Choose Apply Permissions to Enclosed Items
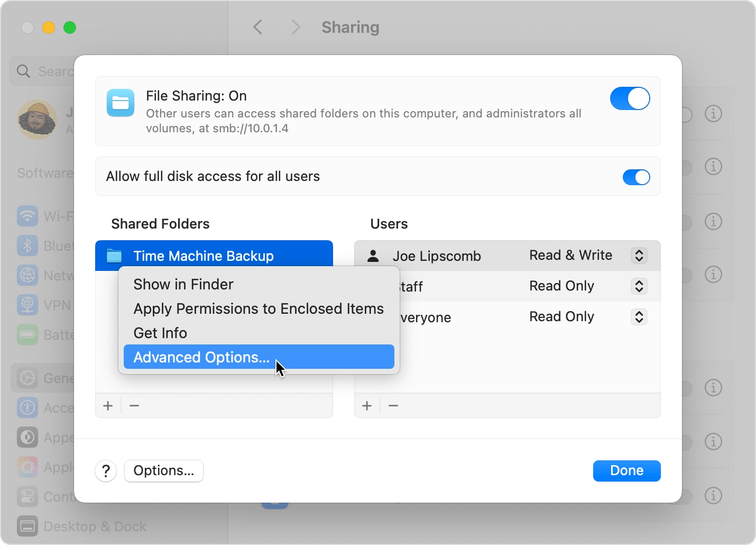 coord(259,308)
